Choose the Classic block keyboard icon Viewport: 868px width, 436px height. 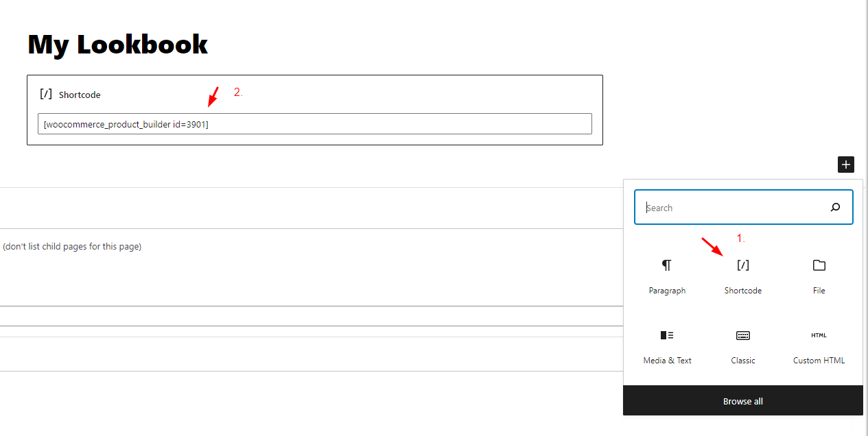click(x=743, y=335)
